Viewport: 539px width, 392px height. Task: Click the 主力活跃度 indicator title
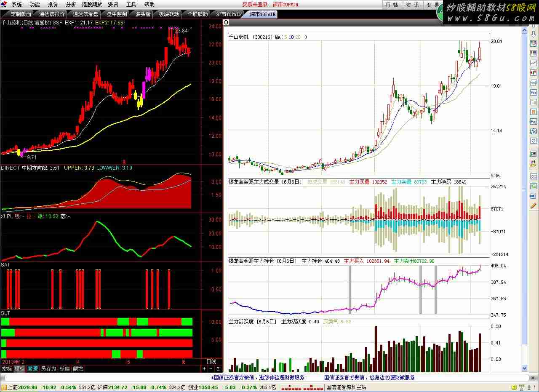(x=241, y=322)
